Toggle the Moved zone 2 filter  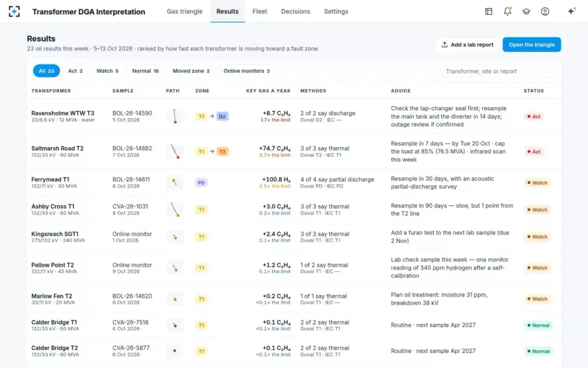pos(191,71)
